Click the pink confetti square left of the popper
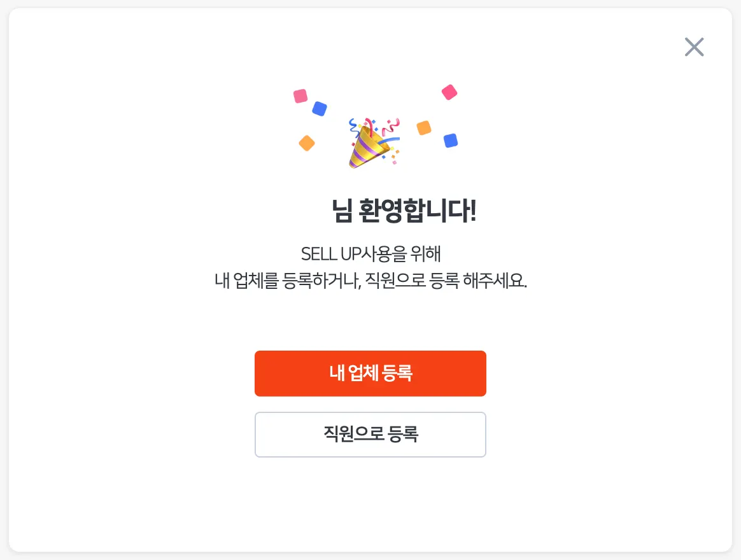Screen dimensions: 741x560 click(x=300, y=96)
